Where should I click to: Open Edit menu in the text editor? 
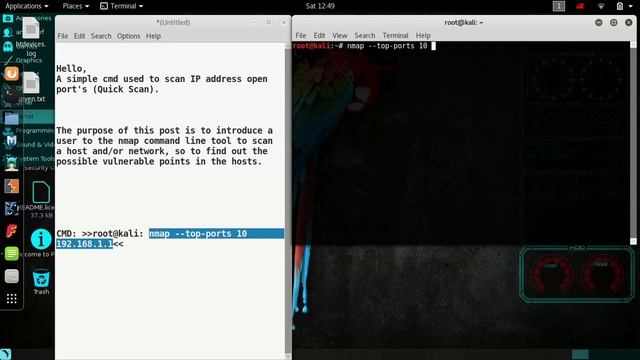pyautogui.click(x=80, y=36)
